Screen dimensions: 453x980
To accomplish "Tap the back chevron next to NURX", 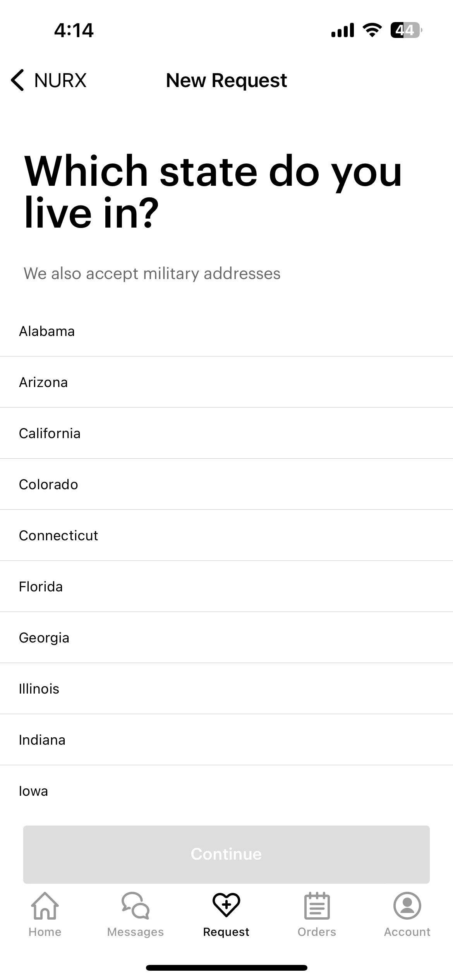I will coord(18,80).
